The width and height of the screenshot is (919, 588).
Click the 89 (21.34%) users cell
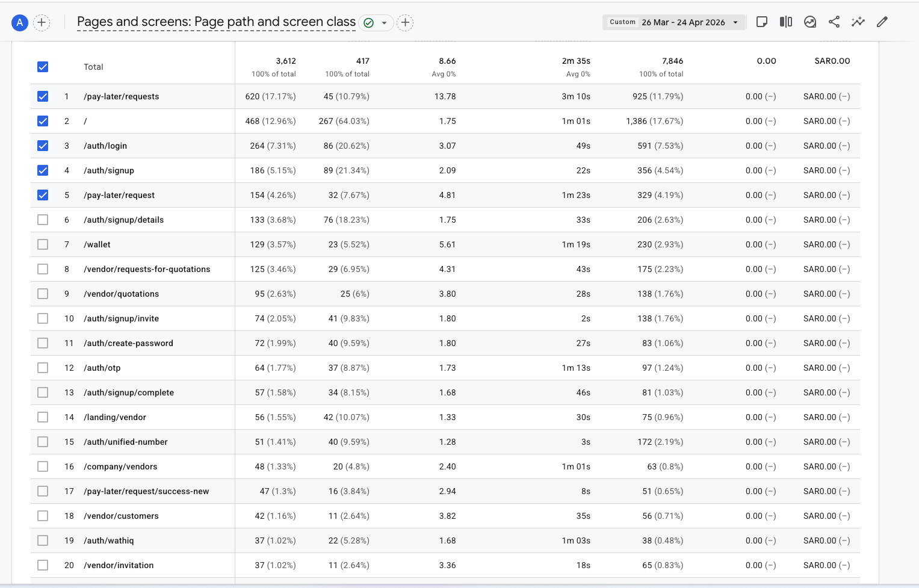(346, 170)
